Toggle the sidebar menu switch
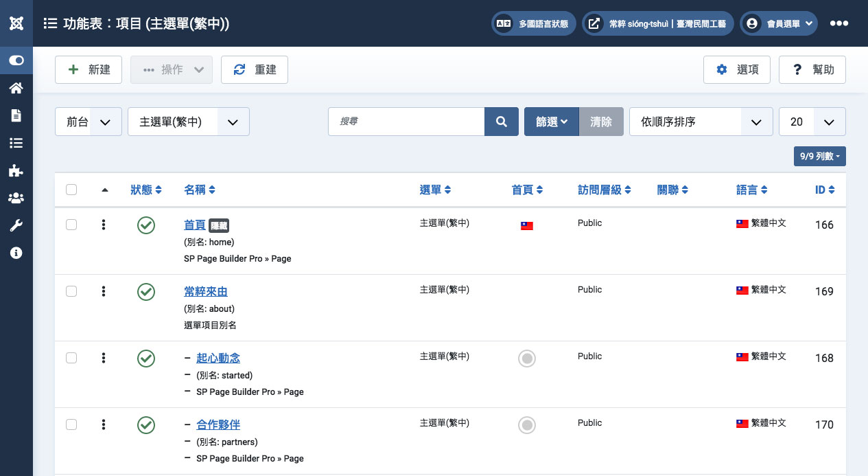This screenshot has height=476, width=868. click(x=16, y=60)
